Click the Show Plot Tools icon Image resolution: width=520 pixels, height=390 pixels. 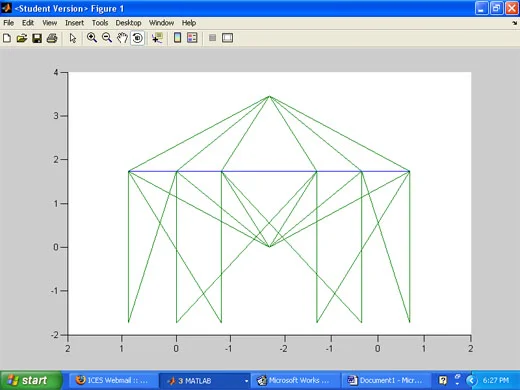(x=227, y=38)
